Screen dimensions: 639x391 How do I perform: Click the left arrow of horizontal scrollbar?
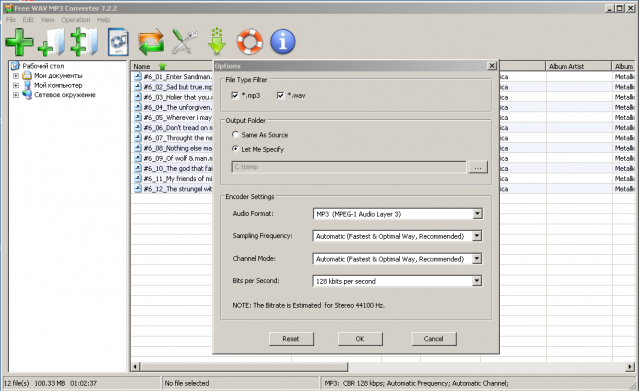[x=135, y=367]
